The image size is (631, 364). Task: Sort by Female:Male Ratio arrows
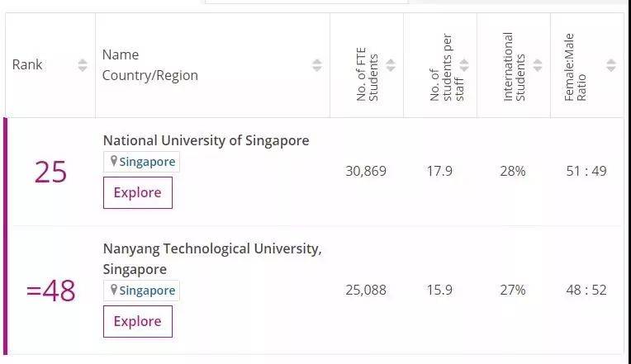[611, 65]
